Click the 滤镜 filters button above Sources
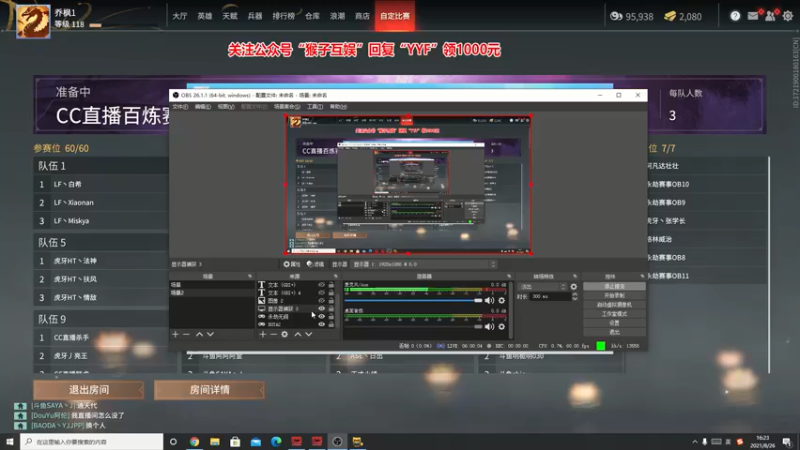The width and height of the screenshot is (800, 450). tap(315, 264)
